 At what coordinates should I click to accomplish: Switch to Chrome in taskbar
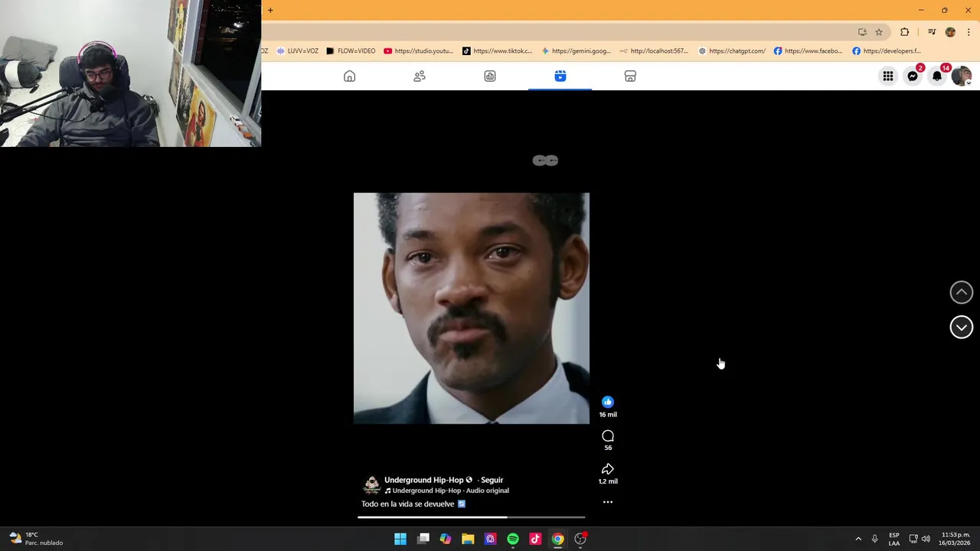[x=558, y=539]
